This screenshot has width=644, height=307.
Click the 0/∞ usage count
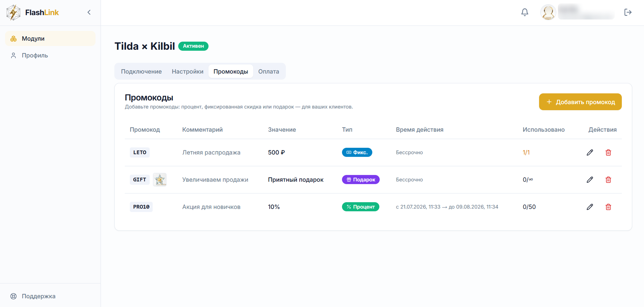(x=528, y=180)
